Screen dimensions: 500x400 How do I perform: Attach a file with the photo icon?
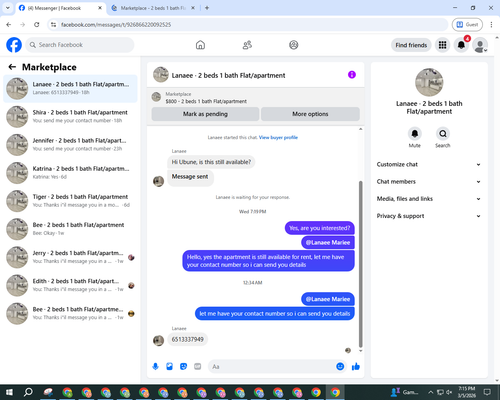coord(169,367)
